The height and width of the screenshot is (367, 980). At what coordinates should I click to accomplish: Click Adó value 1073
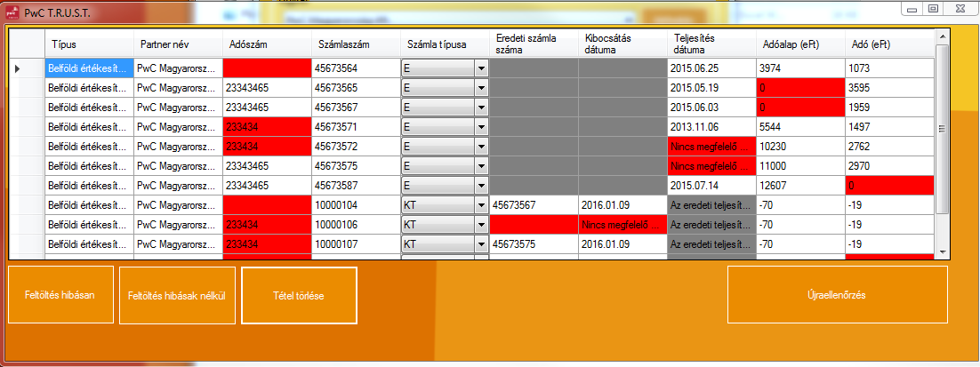click(889, 68)
